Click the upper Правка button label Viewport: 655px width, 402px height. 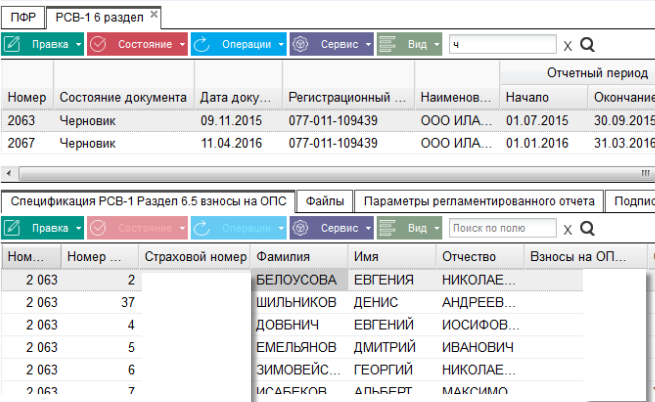click(50, 44)
